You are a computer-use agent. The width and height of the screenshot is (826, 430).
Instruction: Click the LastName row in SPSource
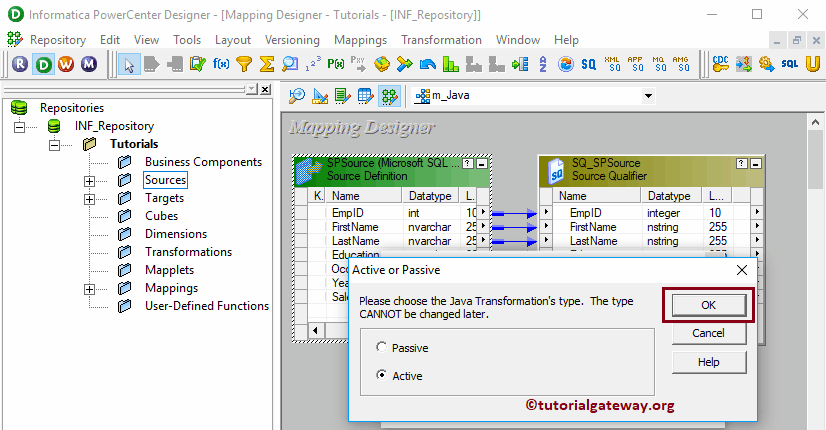tap(392, 241)
